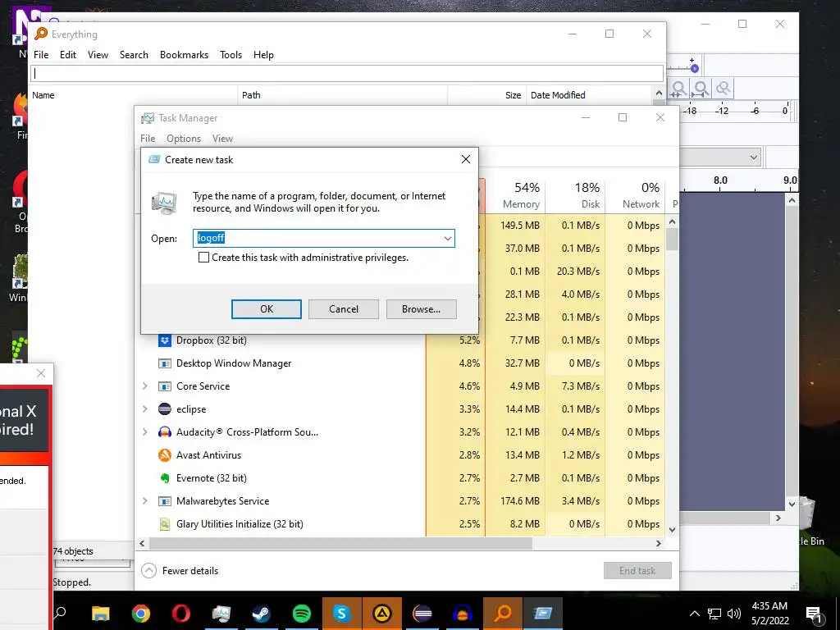The image size is (840, 630).
Task: Open Everything File menu
Action: point(41,55)
